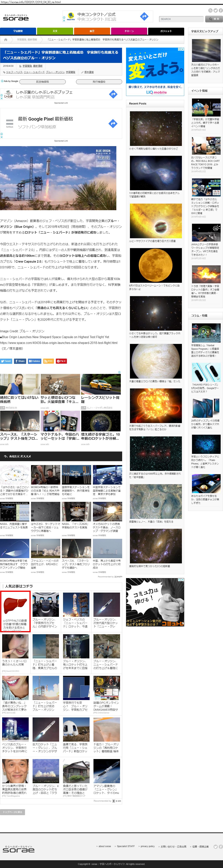Click the SEARCH input field
Screen dimensions: 223x868
pyautogui.click(x=181, y=19)
